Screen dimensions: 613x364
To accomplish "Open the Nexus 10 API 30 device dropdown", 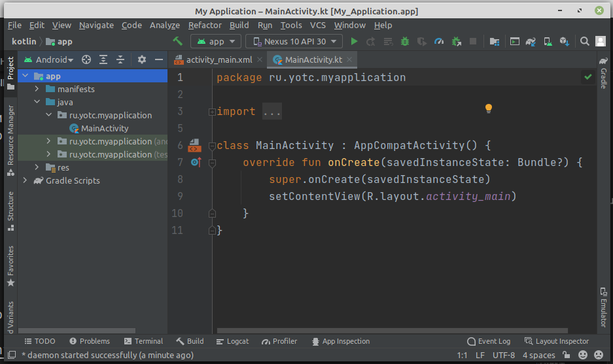I will coord(294,41).
